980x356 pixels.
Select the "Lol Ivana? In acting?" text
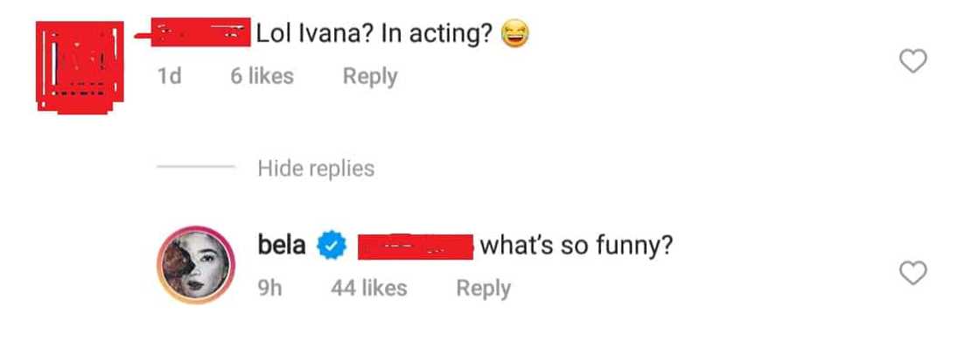pos(374,35)
